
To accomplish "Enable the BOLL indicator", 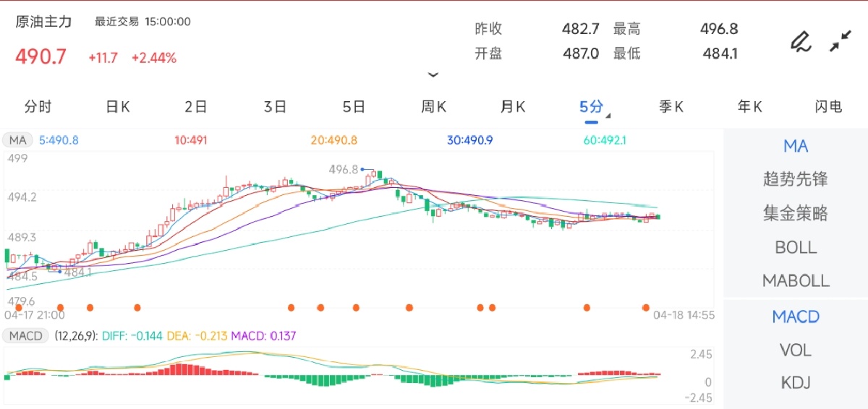I will [796, 247].
